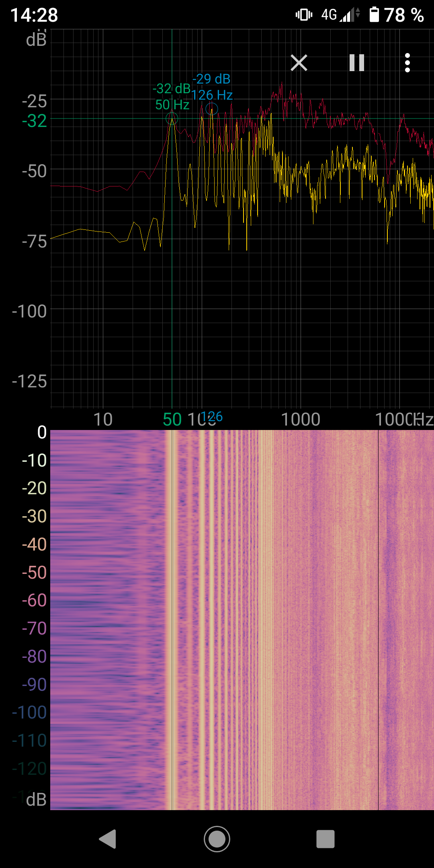Tap the -100 label on spectrum dB axis
The width and height of the screenshot is (434, 868).
click(x=29, y=311)
